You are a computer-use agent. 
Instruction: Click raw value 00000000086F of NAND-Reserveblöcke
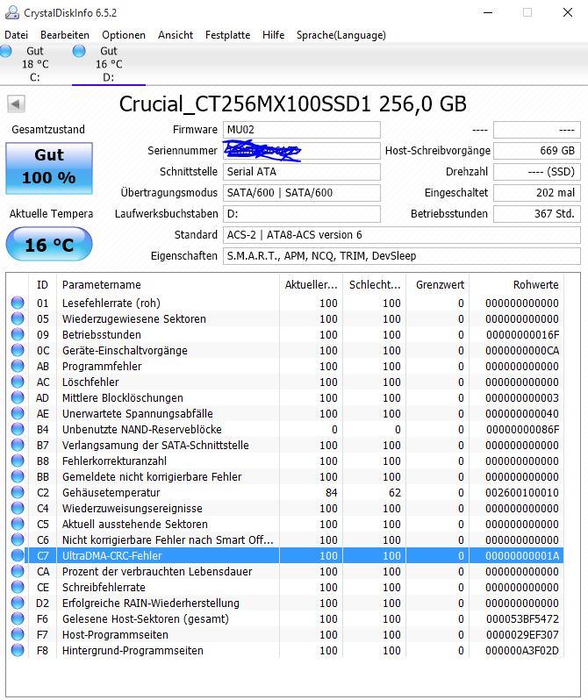click(x=522, y=430)
